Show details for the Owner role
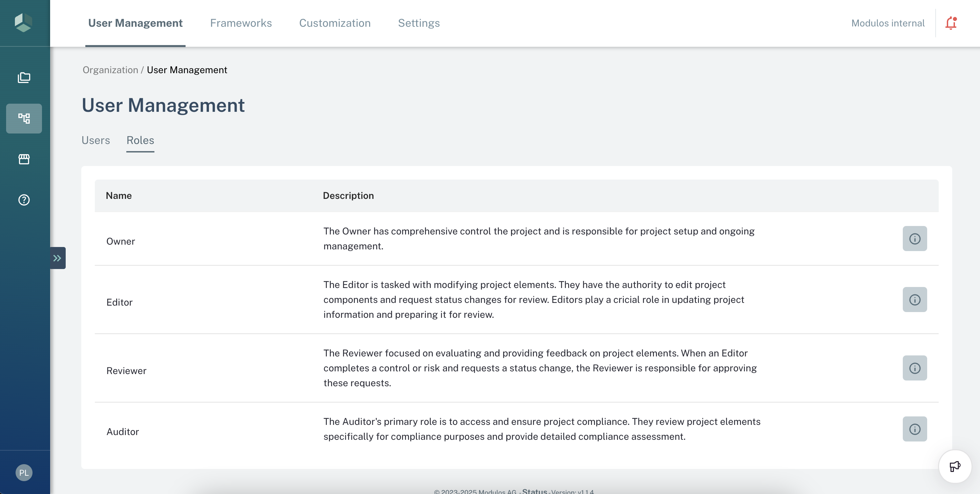The height and width of the screenshot is (494, 980). click(915, 239)
